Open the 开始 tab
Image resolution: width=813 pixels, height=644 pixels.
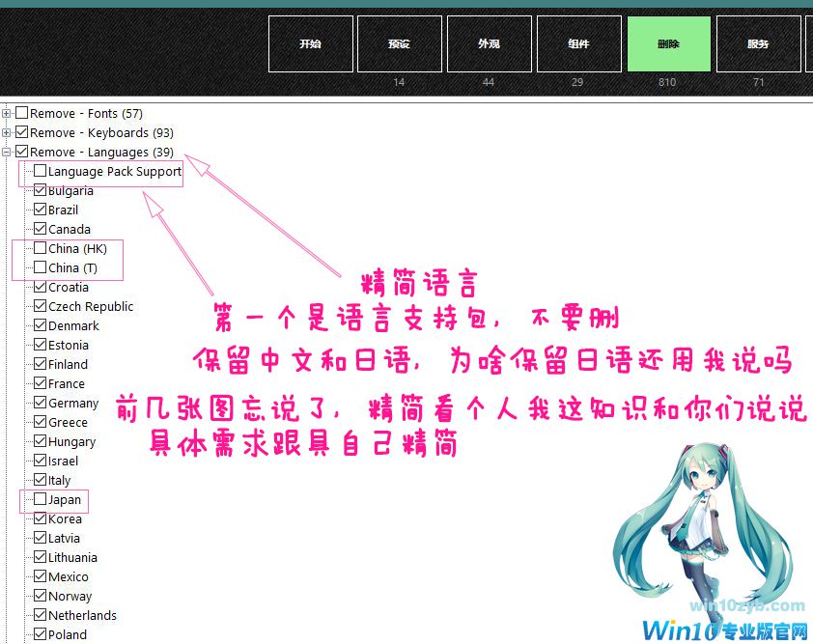pyautogui.click(x=311, y=43)
